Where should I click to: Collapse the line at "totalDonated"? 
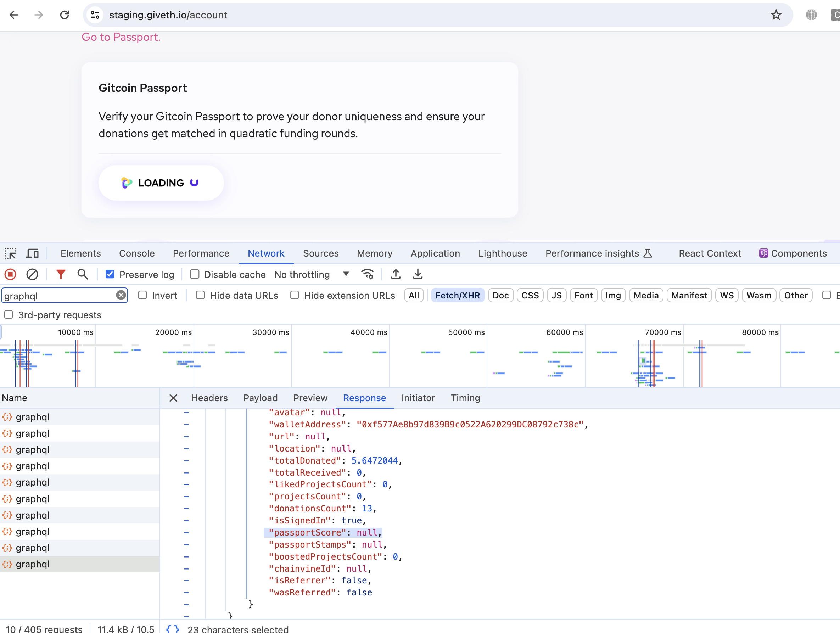pyautogui.click(x=186, y=461)
